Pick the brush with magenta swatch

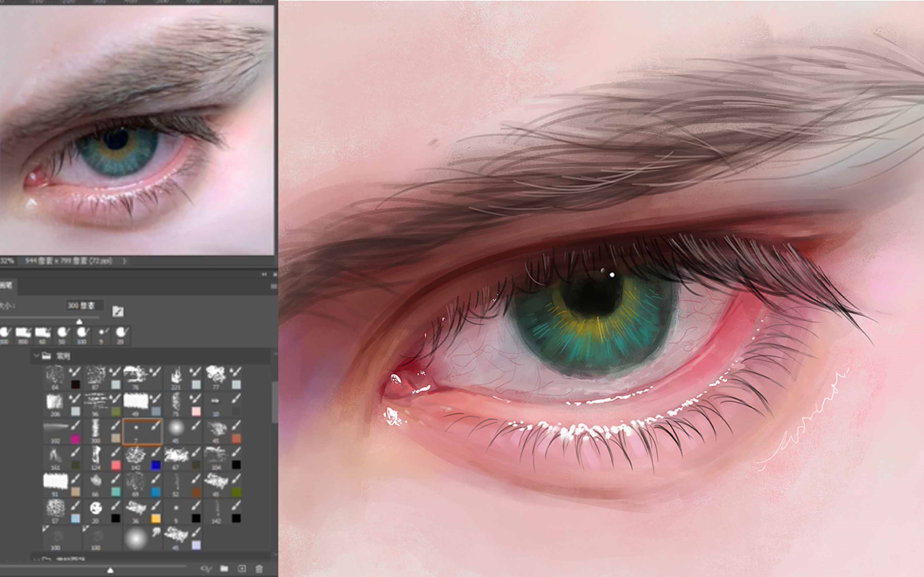pos(56,431)
